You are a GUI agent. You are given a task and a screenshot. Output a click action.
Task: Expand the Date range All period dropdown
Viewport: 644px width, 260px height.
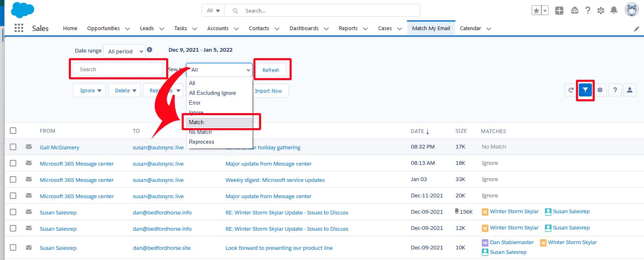[x=124, y=51]
